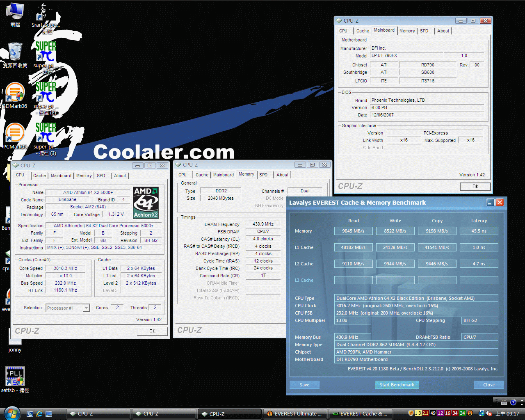525x420 pixels.
Task: Select the setfsb PLL desktop shortcut
Action: tap(15, 379)
